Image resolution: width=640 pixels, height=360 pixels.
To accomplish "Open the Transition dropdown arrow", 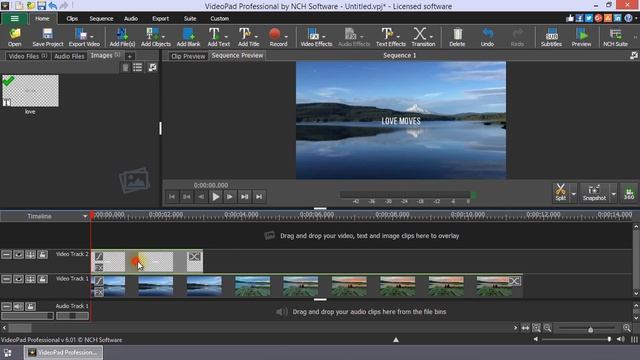I will point(431,37).
